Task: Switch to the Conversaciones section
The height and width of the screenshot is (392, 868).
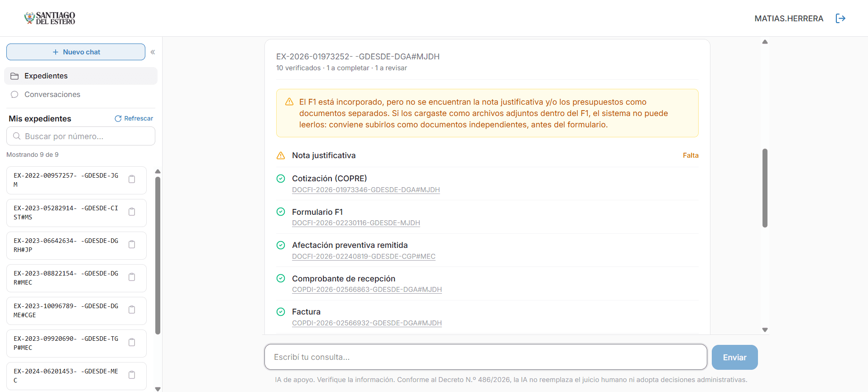Action: click(81, 94)
